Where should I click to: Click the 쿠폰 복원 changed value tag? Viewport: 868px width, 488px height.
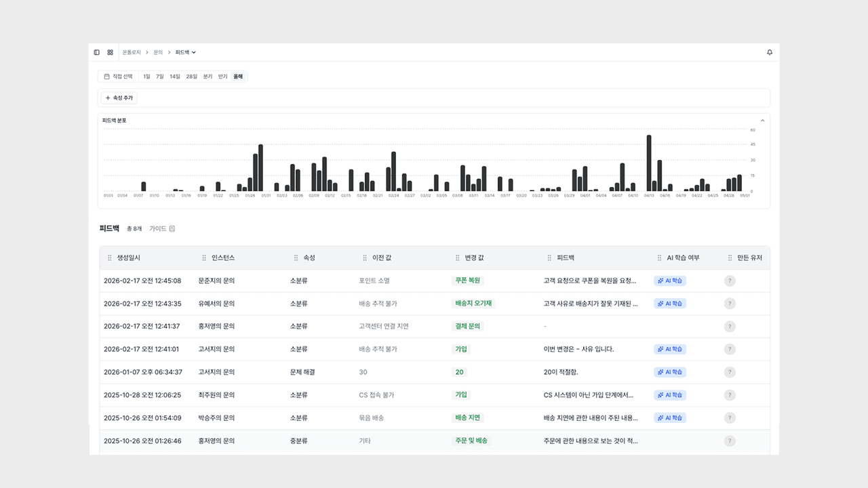(468, 281)
